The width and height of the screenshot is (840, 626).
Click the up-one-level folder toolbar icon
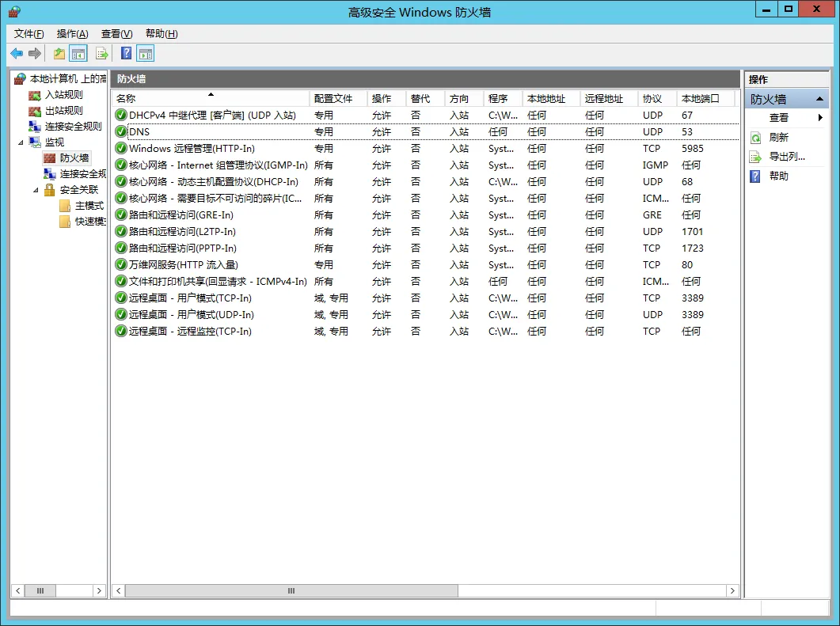(x=59, y=54)
